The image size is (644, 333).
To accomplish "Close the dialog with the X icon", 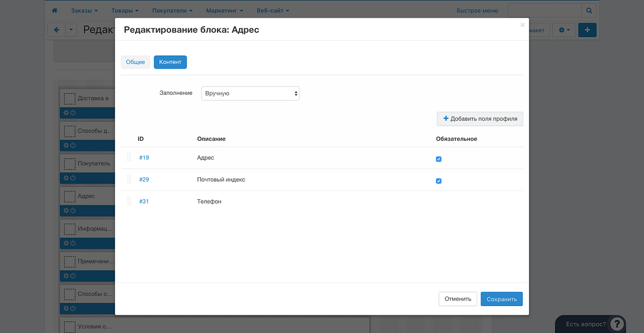I will coord(522,25).
